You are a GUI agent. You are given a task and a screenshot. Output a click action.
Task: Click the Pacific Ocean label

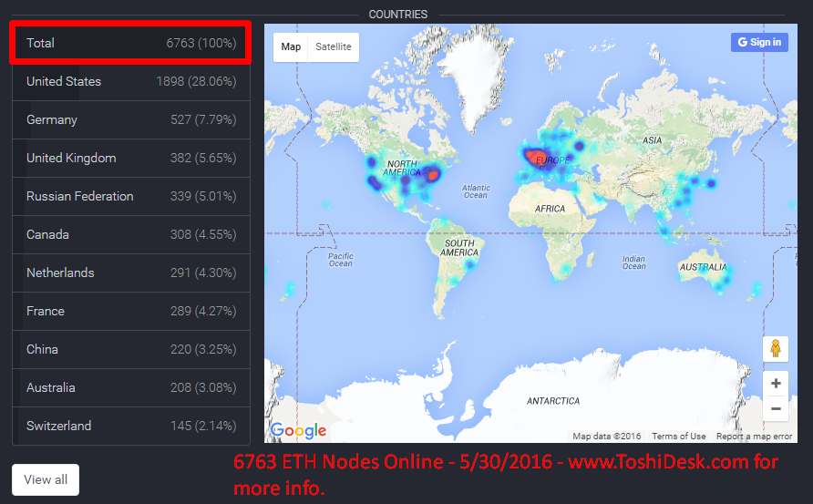tap(341, 260)
